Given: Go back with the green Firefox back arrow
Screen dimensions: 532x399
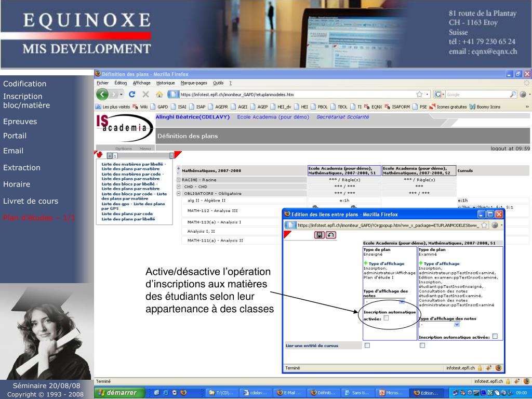Looking at the screenshot, I should tap(102, 95).
